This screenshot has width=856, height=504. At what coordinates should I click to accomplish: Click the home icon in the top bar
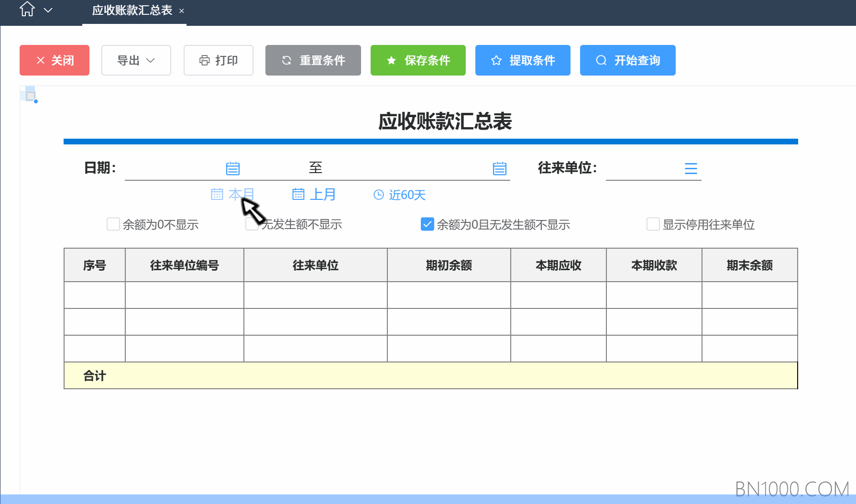coord(27,10)
